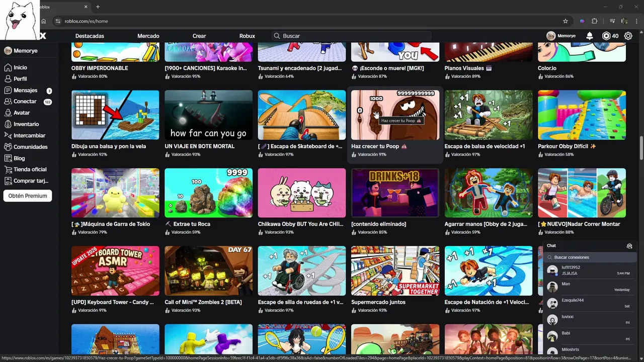This screenshot has height=362, width=644.
Task: Click the purple camera extension icon
Action: click(x=582, y=21)
